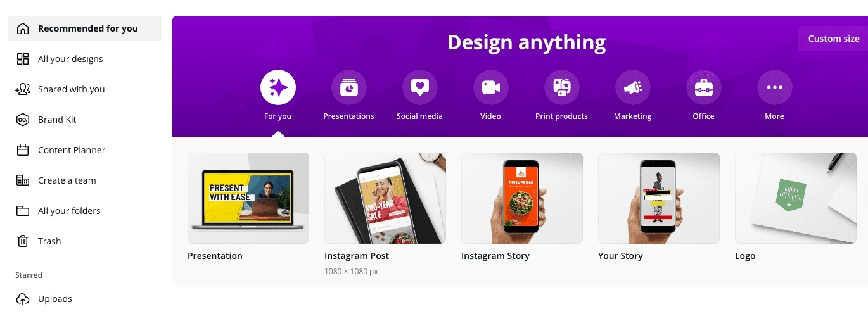Click the Custom size button
Viewport: 868px width, 321px height.
(x=833, y=39)
